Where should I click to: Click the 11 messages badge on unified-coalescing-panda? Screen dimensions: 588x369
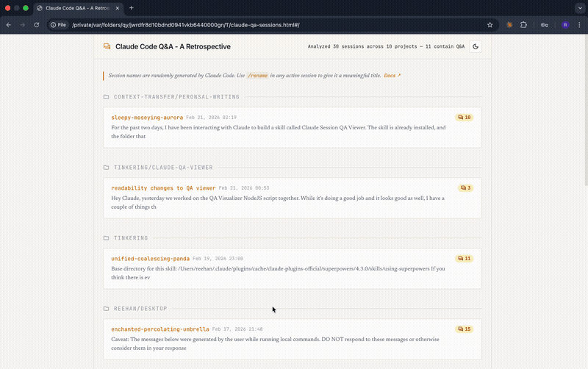pos(464,259)
